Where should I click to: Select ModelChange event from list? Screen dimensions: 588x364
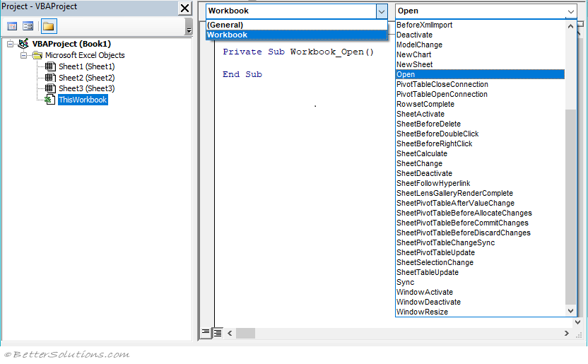480,45
